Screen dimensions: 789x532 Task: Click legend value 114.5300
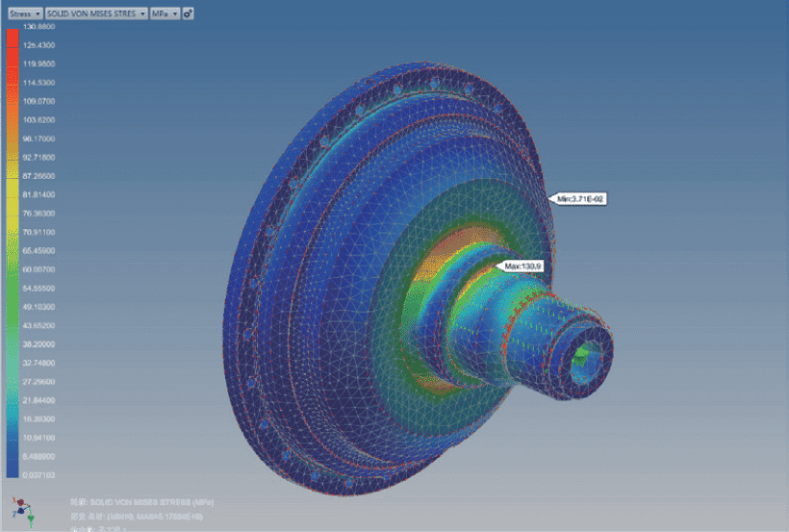tap(38, 83)
